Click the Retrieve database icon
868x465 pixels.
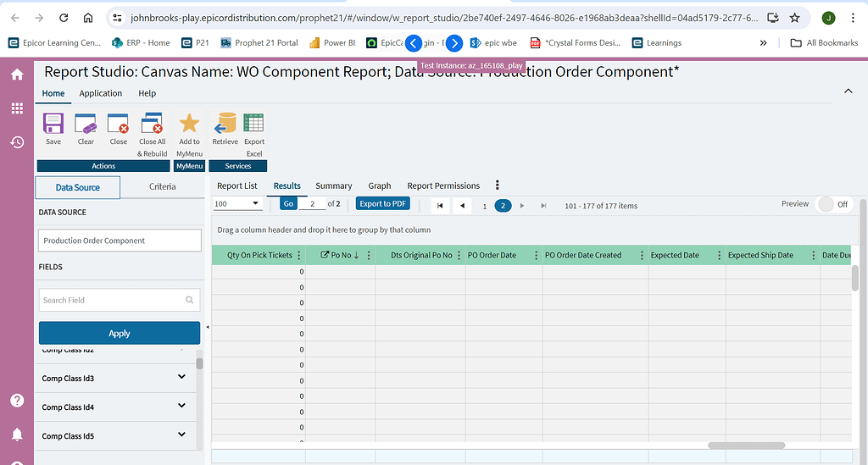225,124
